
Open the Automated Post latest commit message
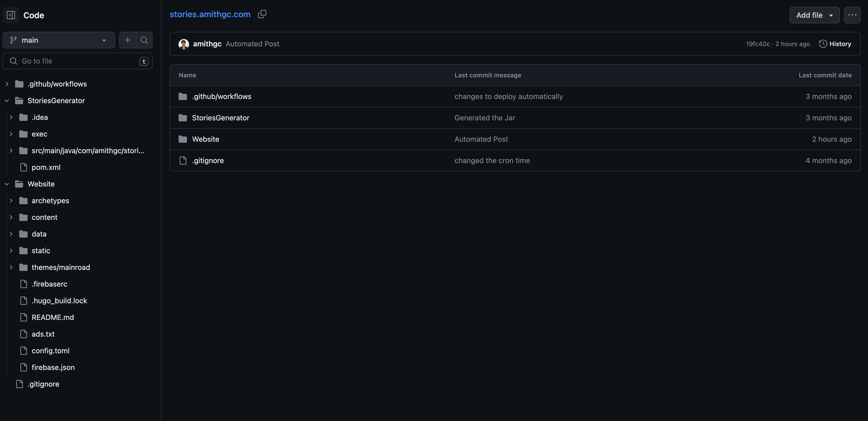(252, 44)
